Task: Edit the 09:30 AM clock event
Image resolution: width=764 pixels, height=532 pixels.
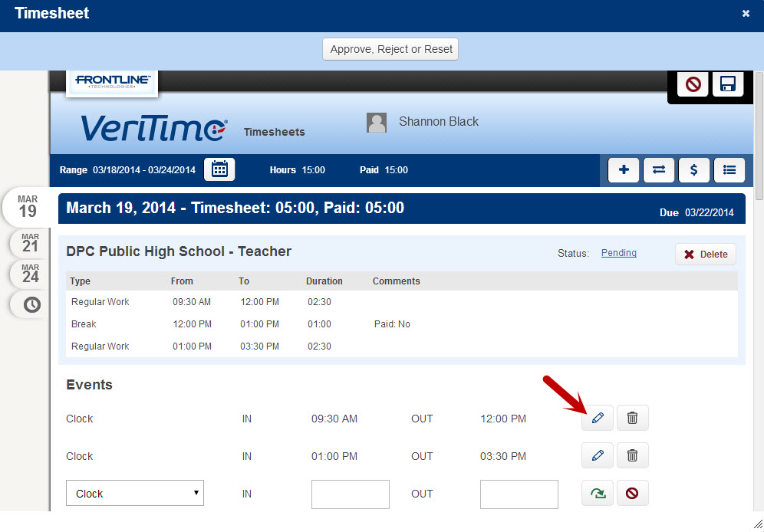Action: (x=598, y=418)
